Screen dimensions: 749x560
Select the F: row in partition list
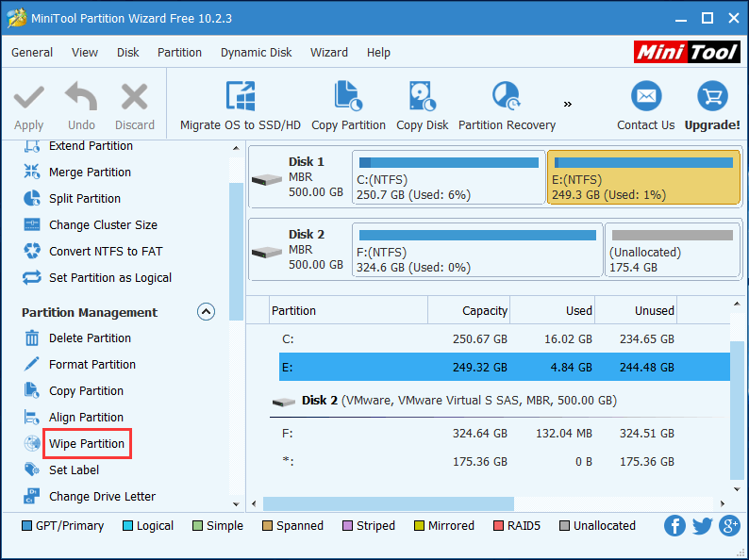point(505,434)
